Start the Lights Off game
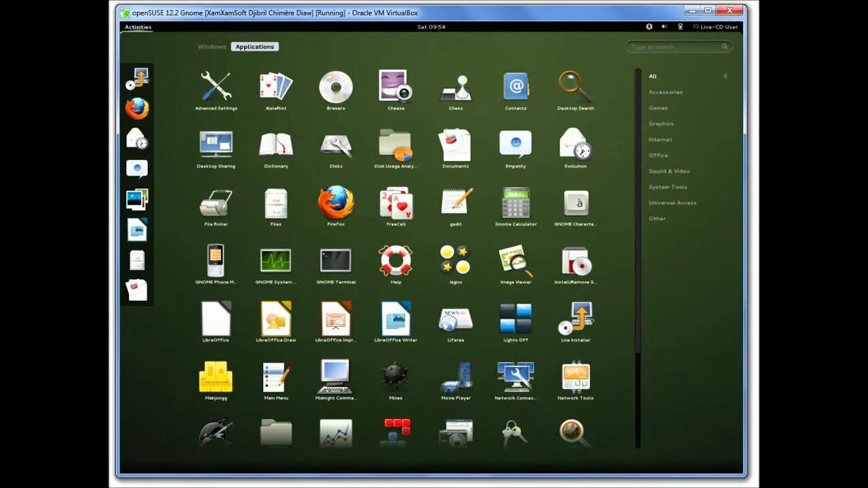 pos(515,322)
